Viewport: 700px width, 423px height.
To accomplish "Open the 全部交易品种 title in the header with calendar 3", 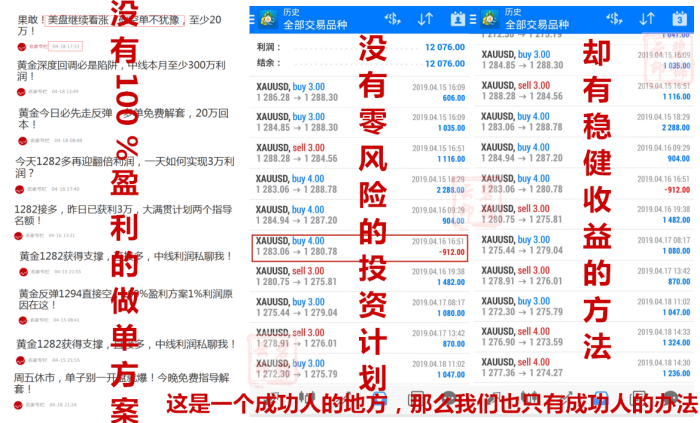I will tap(537, 25).
